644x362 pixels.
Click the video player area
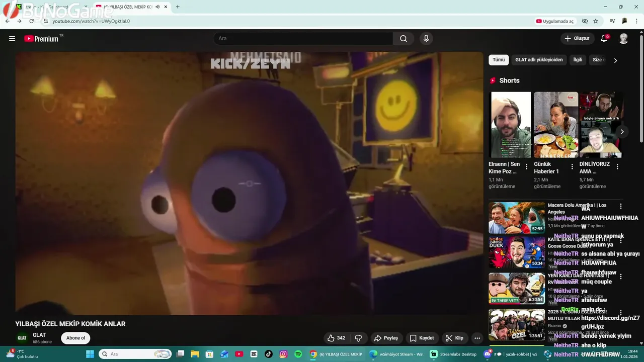click(x=249, y=184)
